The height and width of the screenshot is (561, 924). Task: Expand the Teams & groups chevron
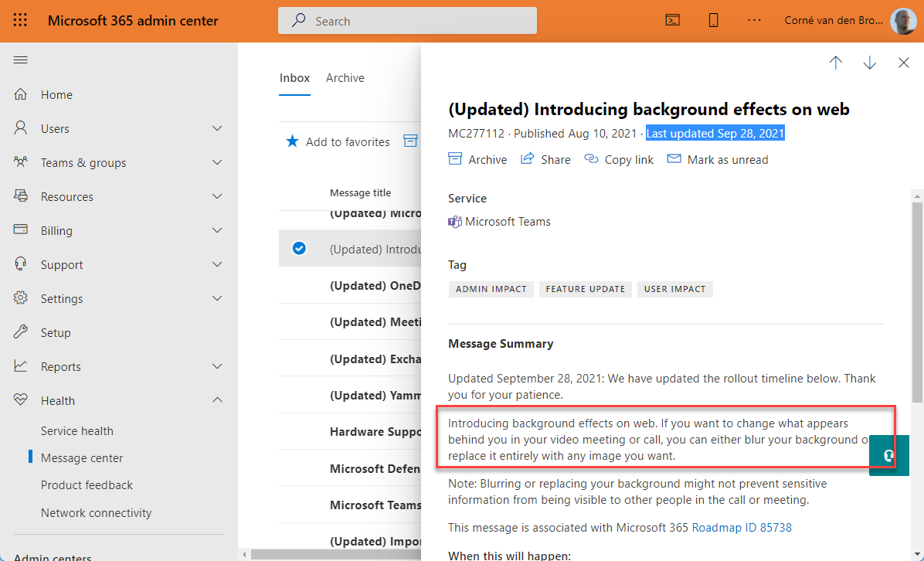(217, 162)
